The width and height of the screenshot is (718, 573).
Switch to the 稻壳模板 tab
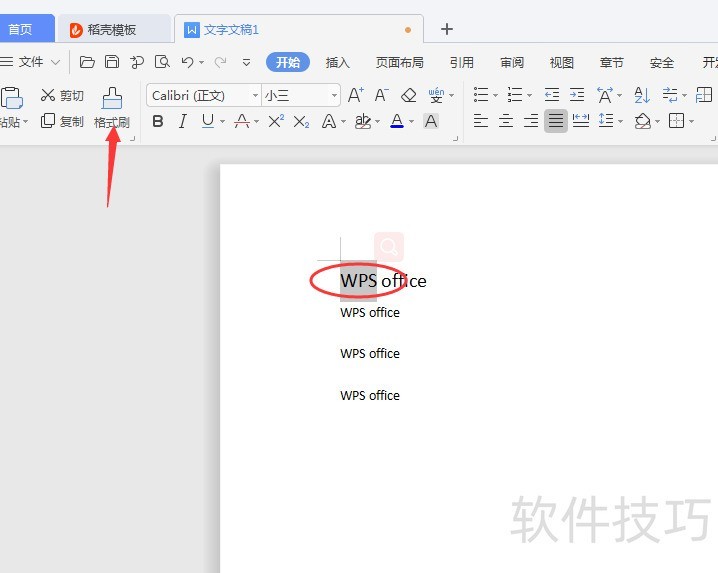coord(114,29)
